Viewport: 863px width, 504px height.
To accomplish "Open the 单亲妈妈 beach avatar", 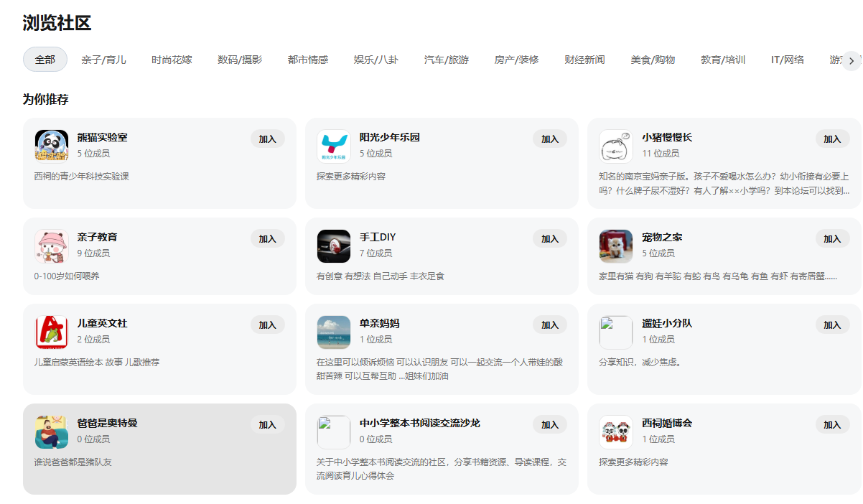I will (x=334, y=332).
